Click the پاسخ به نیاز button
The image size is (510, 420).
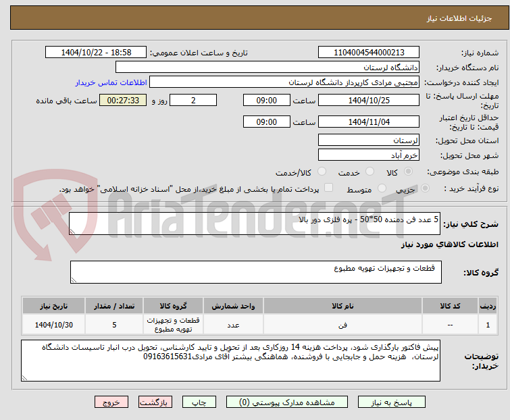coord(392,402)
